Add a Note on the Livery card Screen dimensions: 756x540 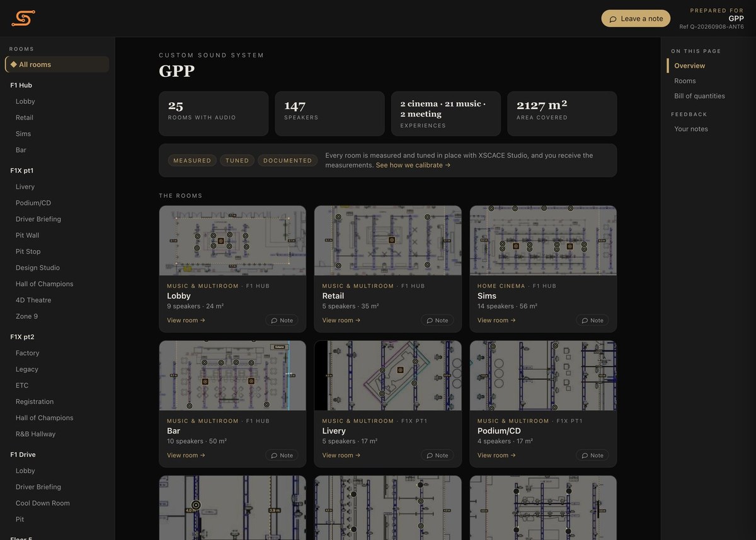pos(437,455)
